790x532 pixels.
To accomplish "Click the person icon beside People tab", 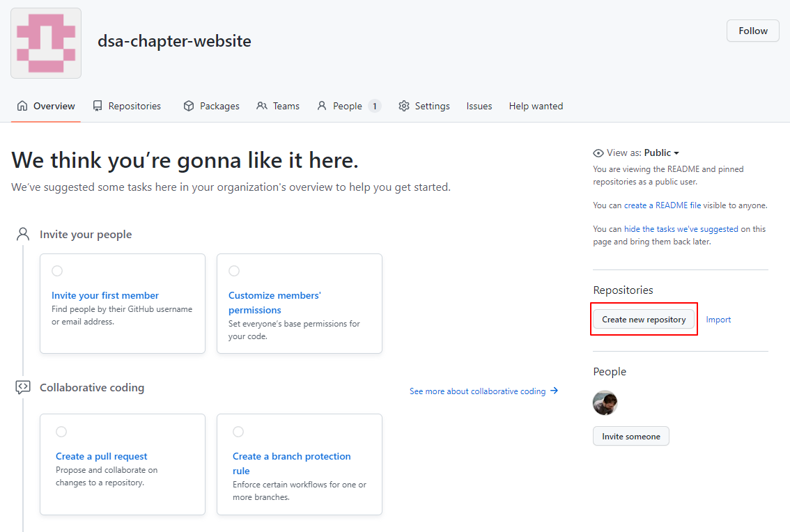I will 321,106.
